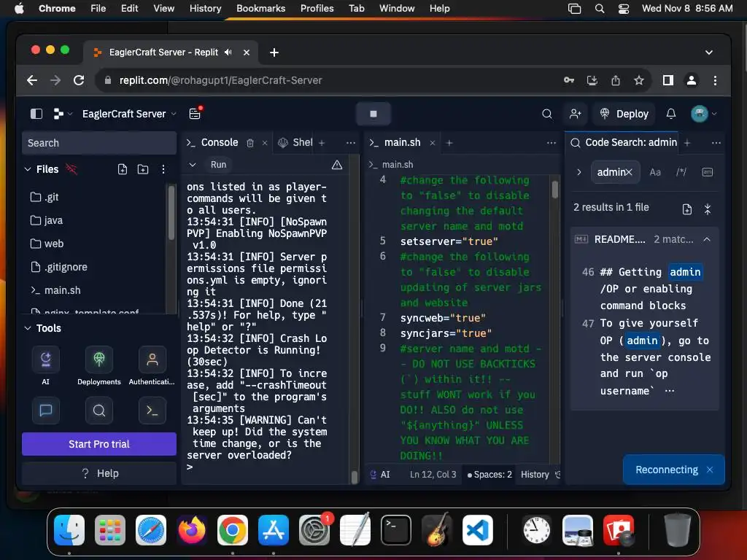The image size is (747, 560).
Task: Invite collaborators with the add-person icon
Action: pyautogui.click(x=575, y=114)
